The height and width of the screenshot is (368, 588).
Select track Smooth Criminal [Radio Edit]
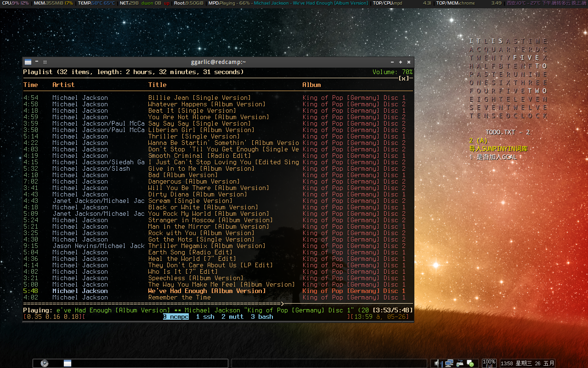point(199,155)
